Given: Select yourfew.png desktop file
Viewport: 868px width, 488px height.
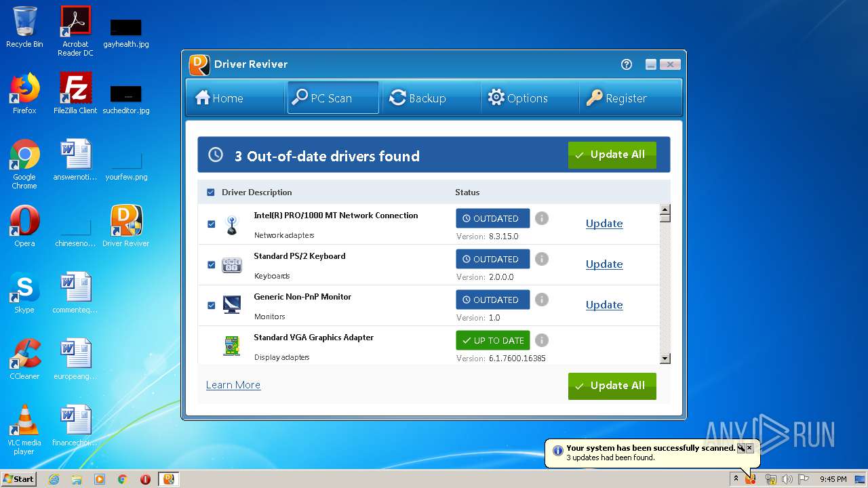Looking at the screenshot, I should pos(125,167).
